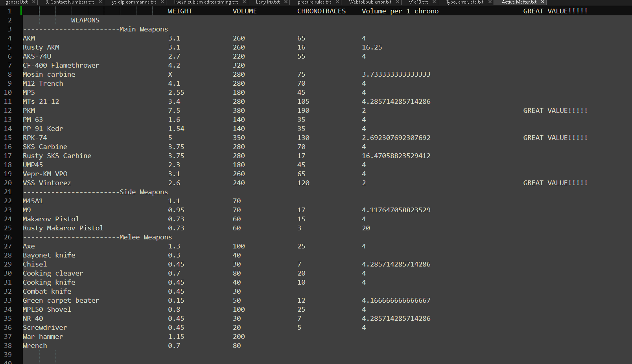This screenshot has height=364, width=632.
Task: Click line number 39 in the gutter
Action: click(x=8, y=355)
